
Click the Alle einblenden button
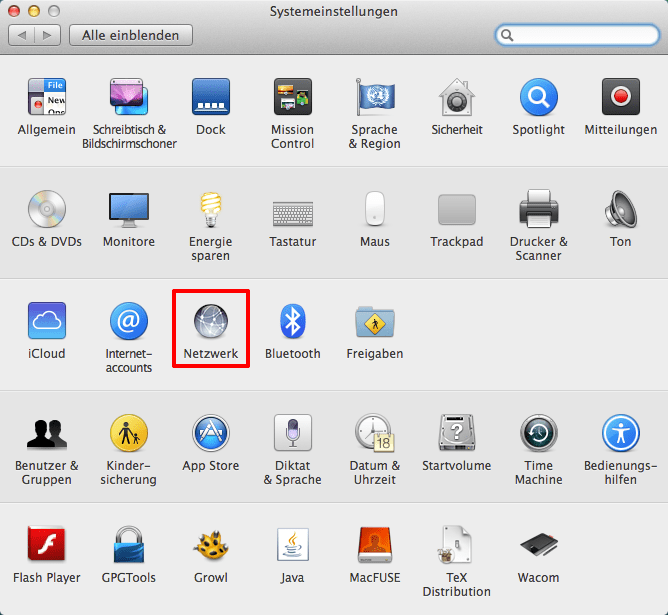(x=131, y=35)
